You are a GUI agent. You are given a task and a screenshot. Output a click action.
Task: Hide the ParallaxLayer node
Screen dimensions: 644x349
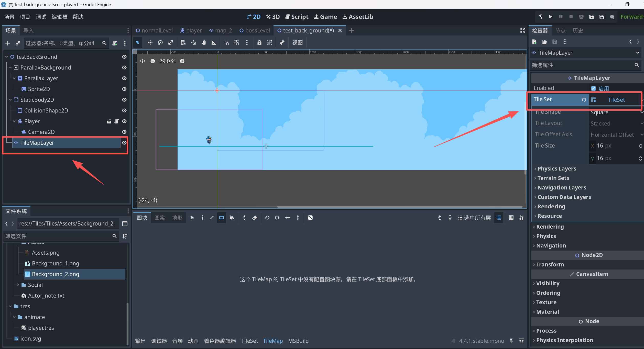[124, 78]
